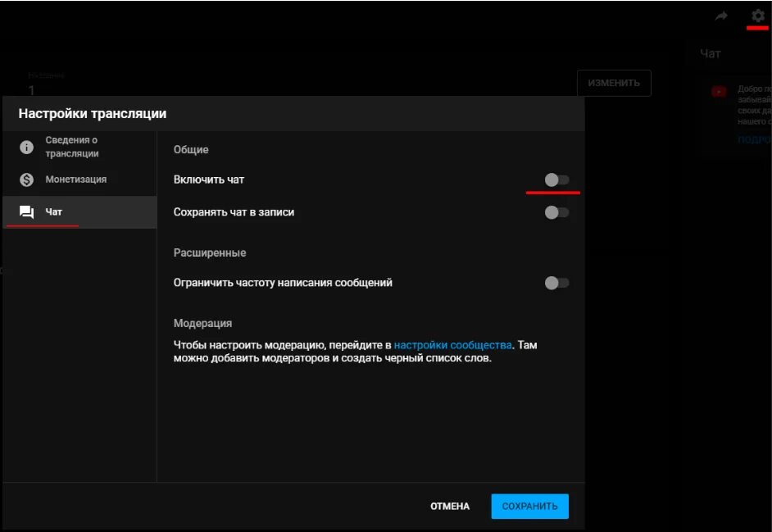
Task: Click the Включить чат label text
Action: [x=209, y=180]
